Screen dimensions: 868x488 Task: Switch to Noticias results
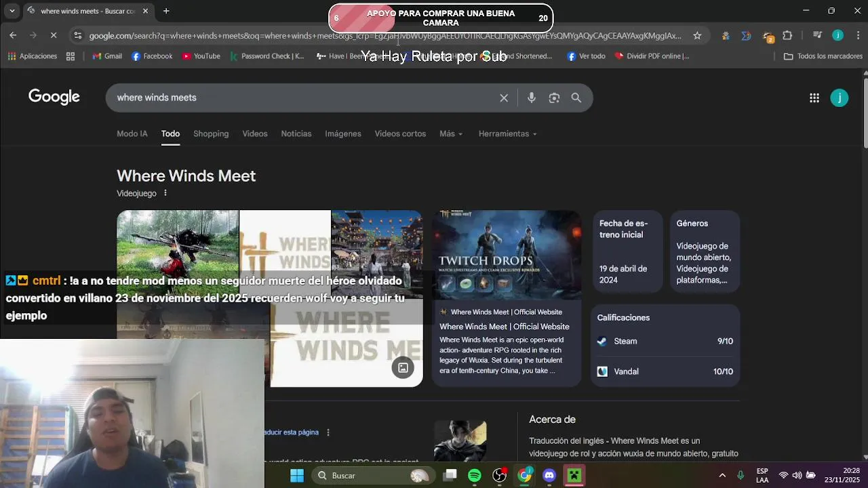click(296, 134)
